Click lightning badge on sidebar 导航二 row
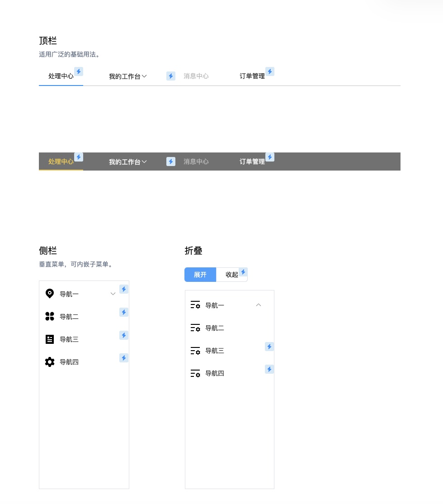 pyautogui.click(x=124, y=312)
